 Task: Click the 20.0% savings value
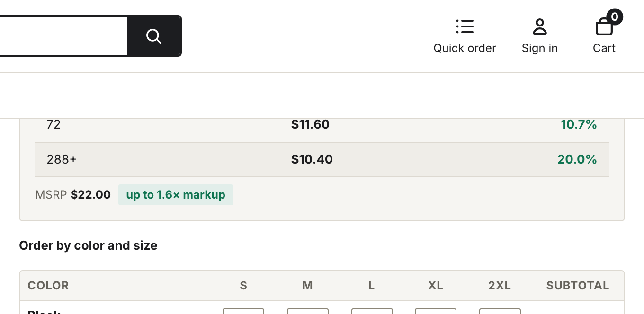coord(577,159)
